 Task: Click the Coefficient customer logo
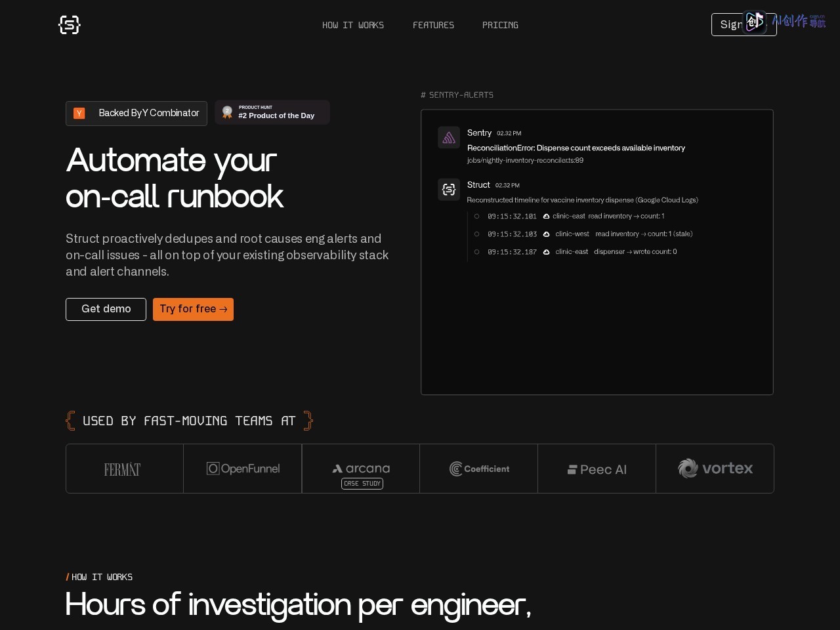click(479, 469)
